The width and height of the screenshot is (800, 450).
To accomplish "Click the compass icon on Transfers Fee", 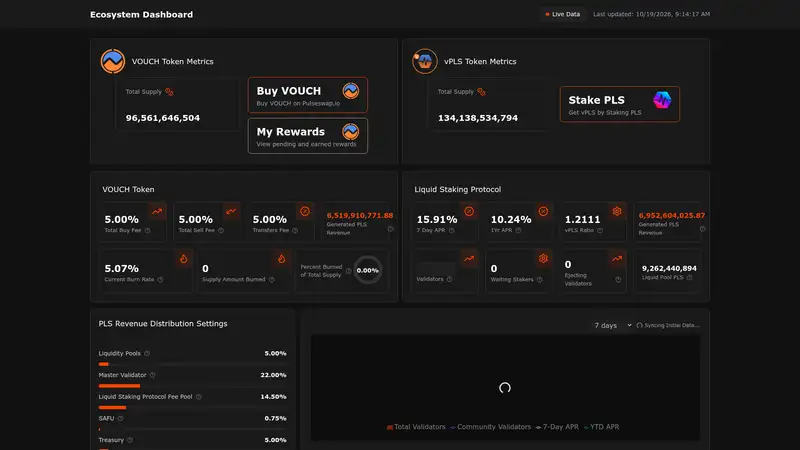I will 305,211.
